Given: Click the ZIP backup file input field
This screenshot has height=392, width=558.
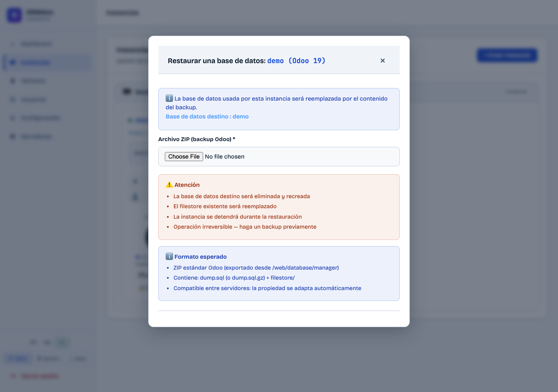Looking at the screenshot, I should [279, 157].
